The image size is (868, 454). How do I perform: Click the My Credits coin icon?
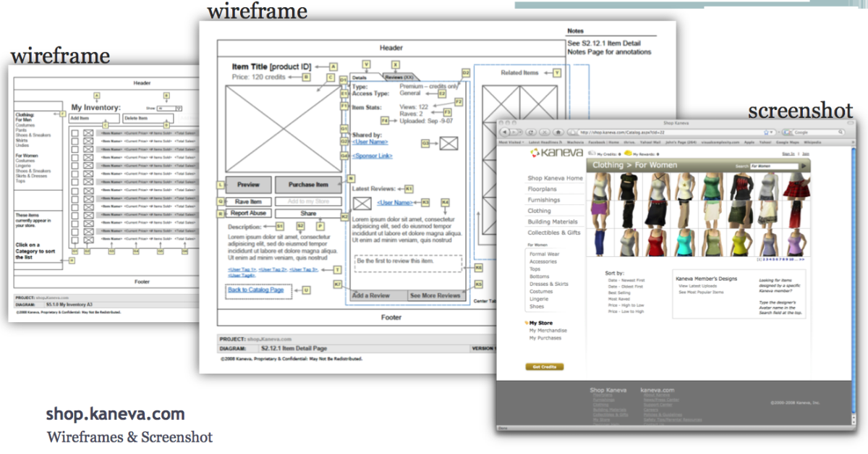pyautogui.click(x=592, y=153)
